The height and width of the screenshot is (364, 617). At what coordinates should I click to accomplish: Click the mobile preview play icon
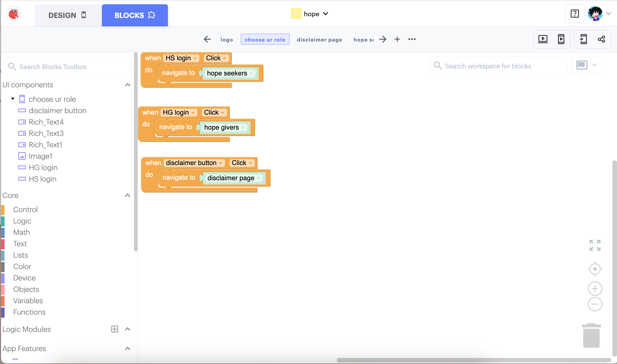click(x=561, y=39)
